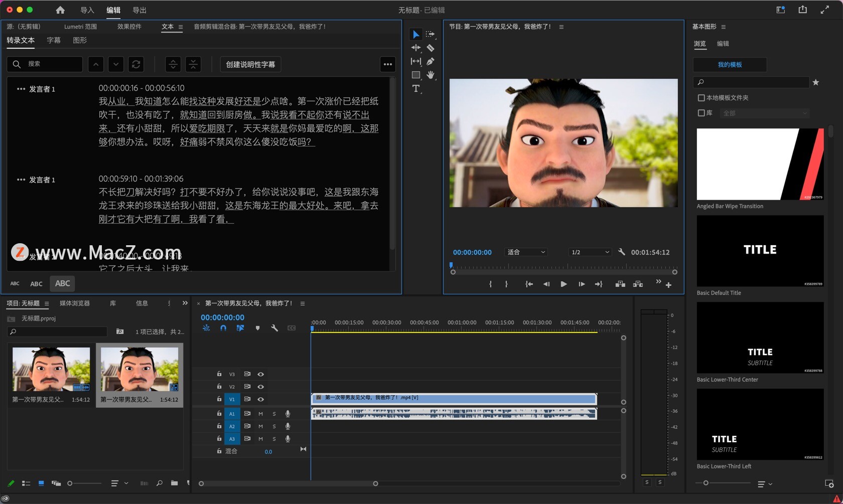
Task: Enable voice-over record on A1 microphone
Action: pyautogui.click(x=288, y=414)
